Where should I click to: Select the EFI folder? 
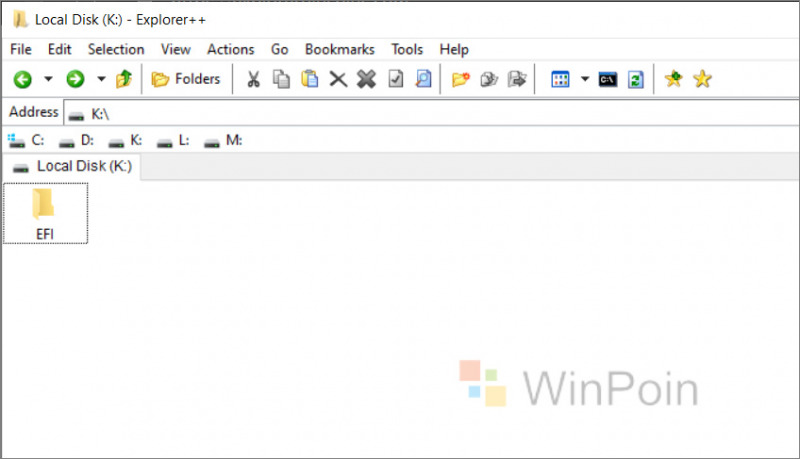point(44,213)
